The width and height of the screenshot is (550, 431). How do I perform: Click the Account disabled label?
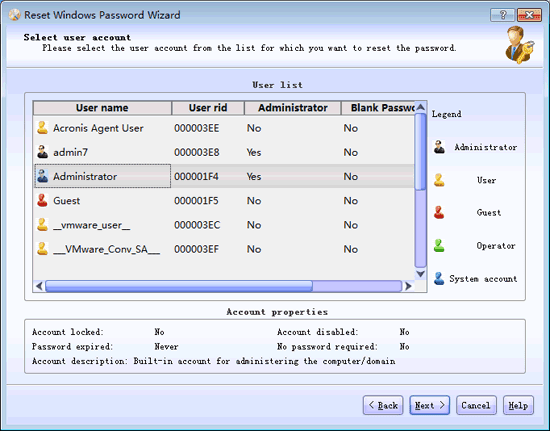(317, 332)
